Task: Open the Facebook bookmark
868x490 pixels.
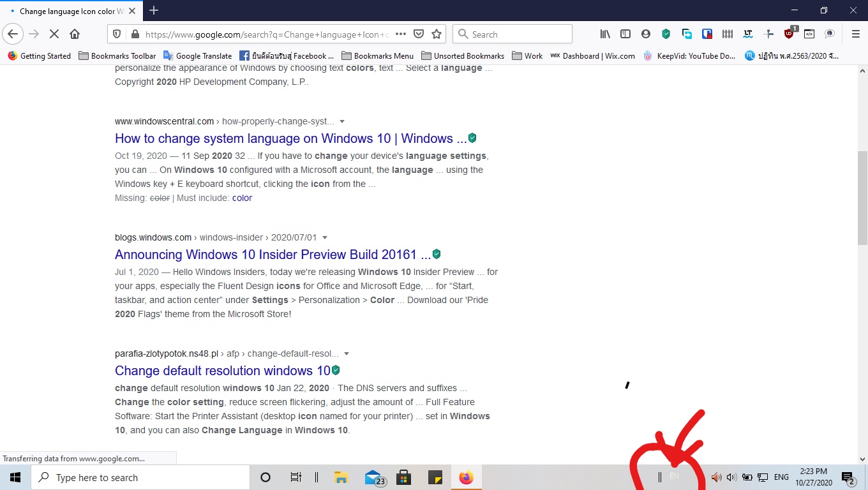Action: point(287,56)
